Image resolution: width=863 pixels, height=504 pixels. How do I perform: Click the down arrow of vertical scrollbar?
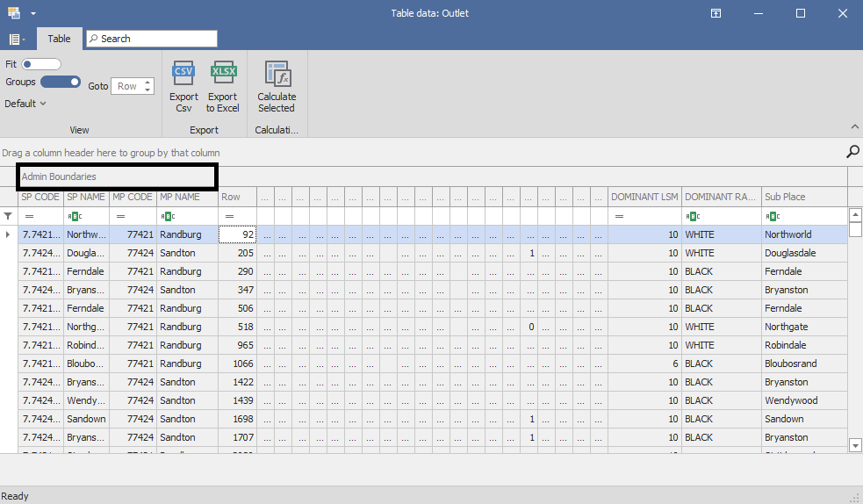point(856,446)
